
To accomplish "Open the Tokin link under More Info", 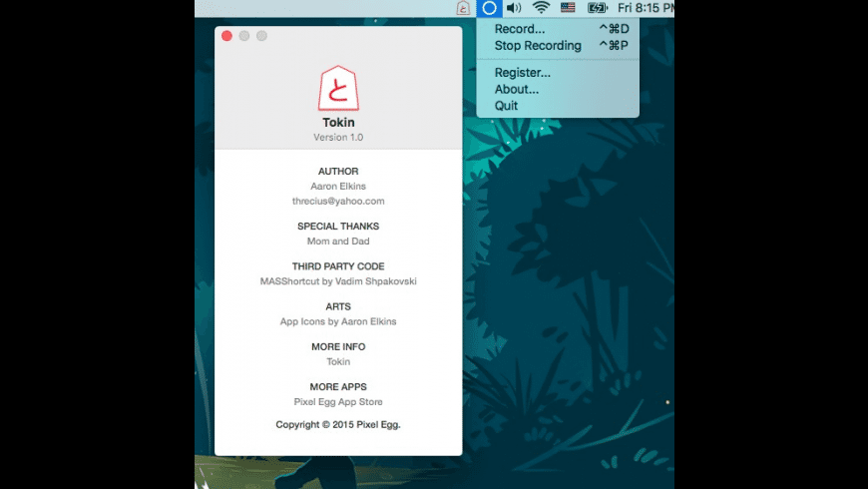I will (338, 361).
